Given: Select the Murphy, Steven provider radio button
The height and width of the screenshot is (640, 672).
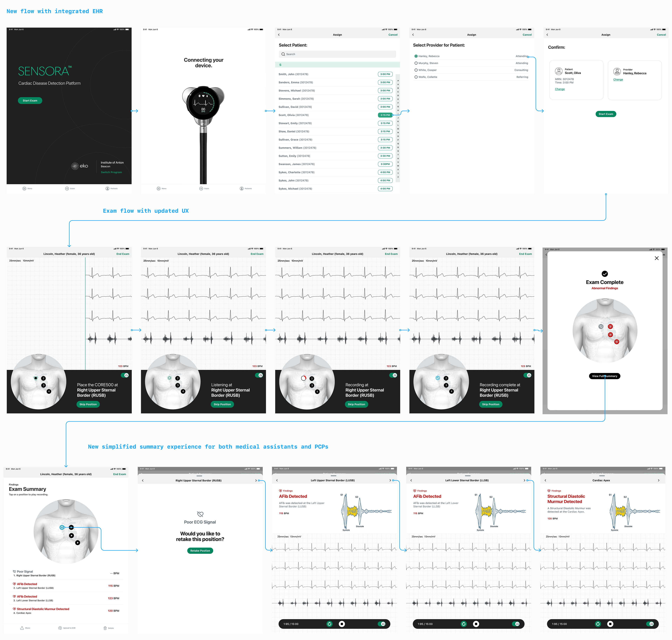Looking at the screenshot, I should 416,63.
